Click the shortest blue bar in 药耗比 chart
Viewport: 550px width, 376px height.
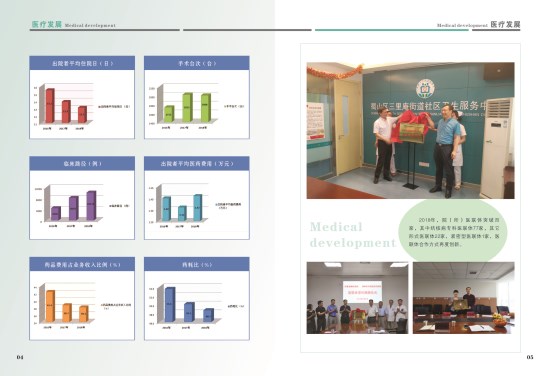click(x=208, y=315)
